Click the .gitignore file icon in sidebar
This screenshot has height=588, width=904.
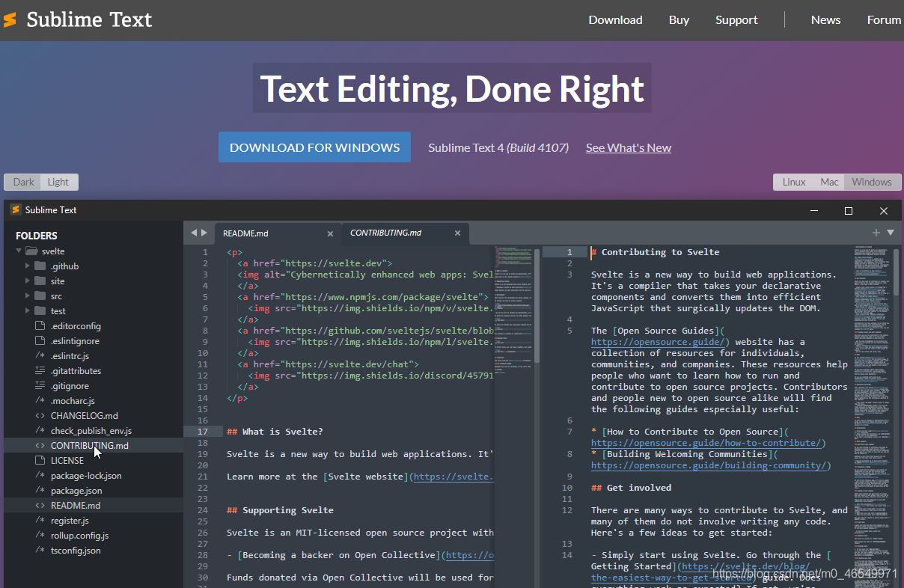point(40,386)
